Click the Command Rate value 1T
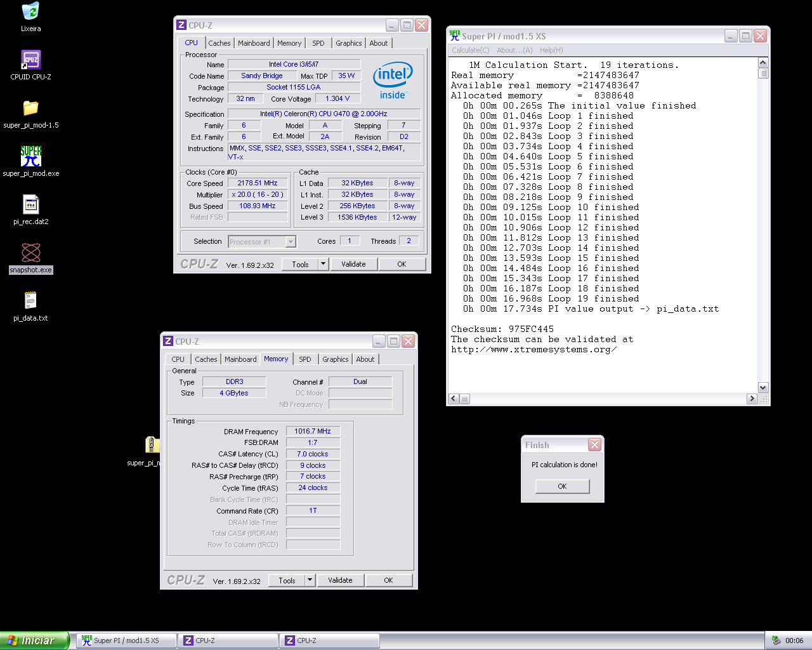The width and height of the screenshot is (812, 650). point(313,510)
